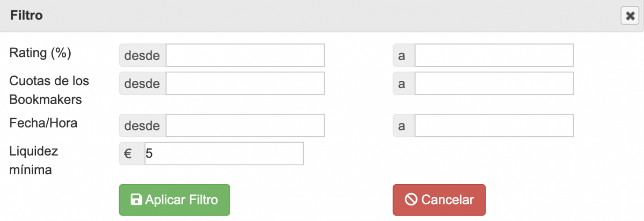Click the ban icon on the Cancelar button
644x221 pixels.
click(x=411, y=200)
